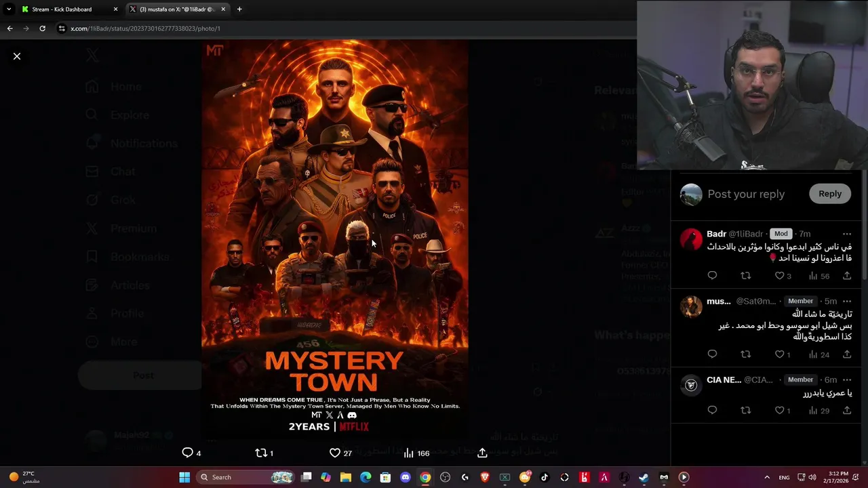Open more options on Badr's comment

847,234
